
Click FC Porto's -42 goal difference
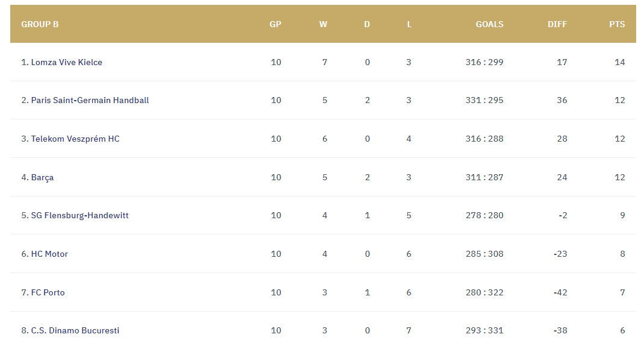coord(560,292)
